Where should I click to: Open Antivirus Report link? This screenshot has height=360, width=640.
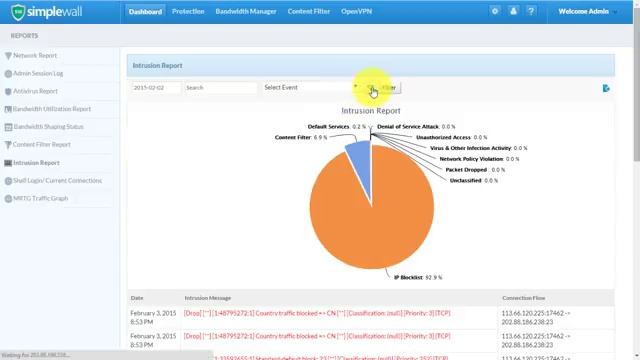point(36,91)
